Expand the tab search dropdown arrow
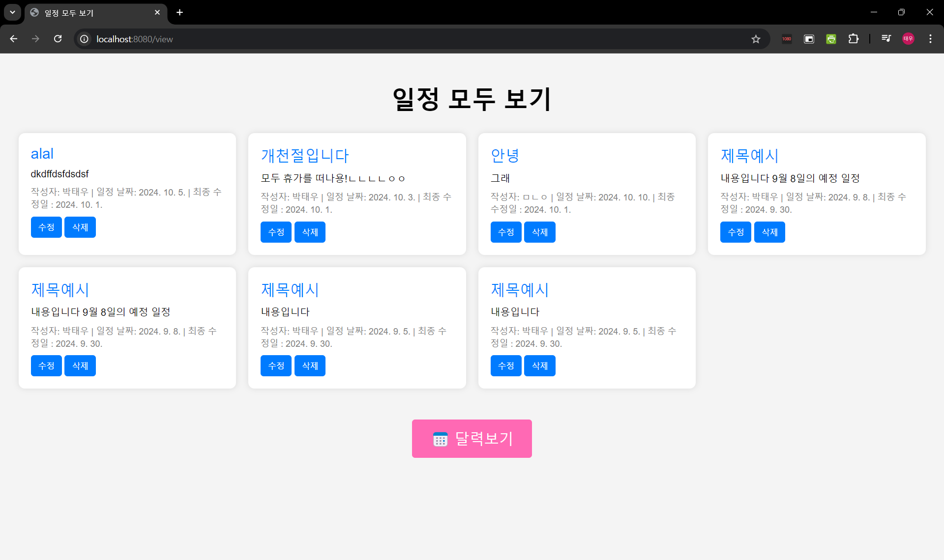The image size is (944, 560). tap(12, 12)
